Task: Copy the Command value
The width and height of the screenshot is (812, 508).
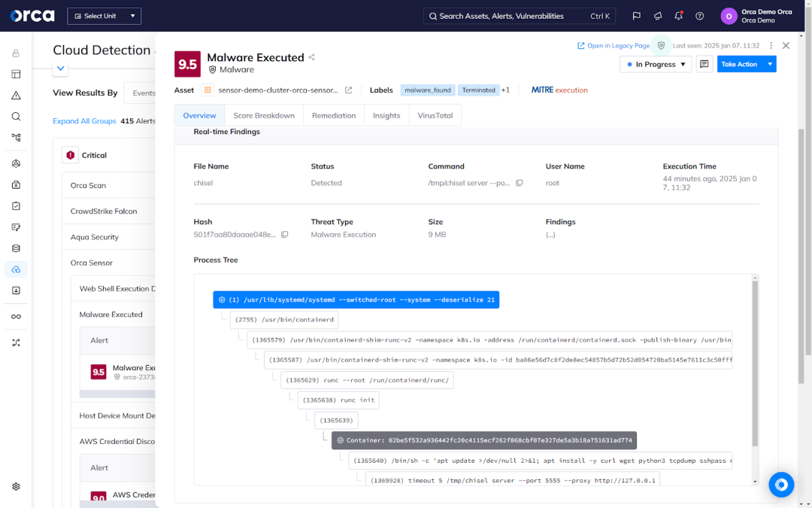Action: click(520, 183)
